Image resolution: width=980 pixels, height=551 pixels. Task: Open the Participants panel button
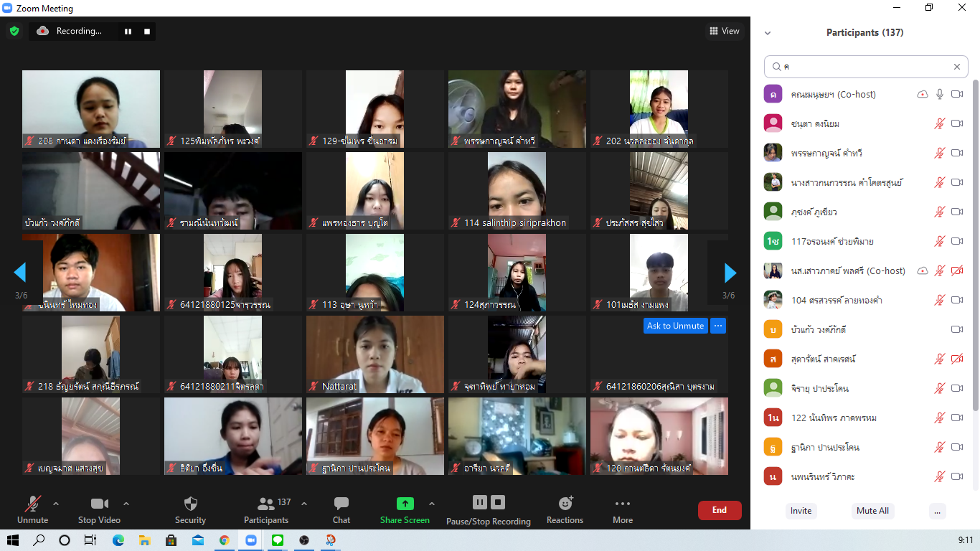[266, 510]
